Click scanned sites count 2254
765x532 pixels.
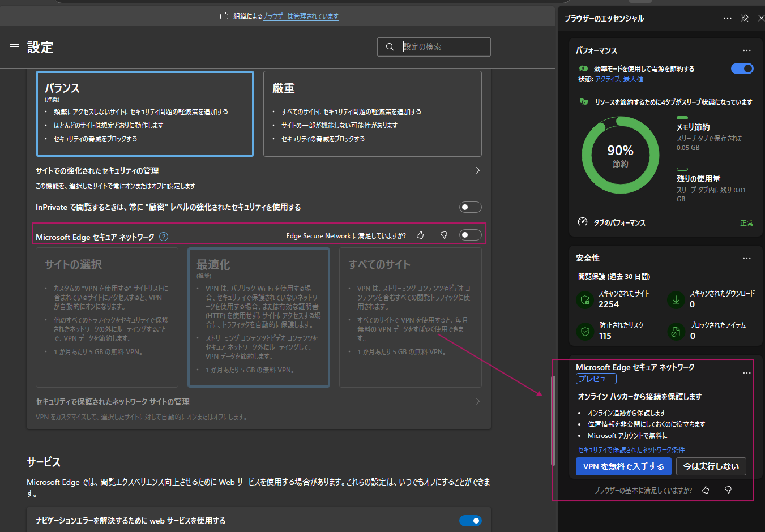point(609,304)
